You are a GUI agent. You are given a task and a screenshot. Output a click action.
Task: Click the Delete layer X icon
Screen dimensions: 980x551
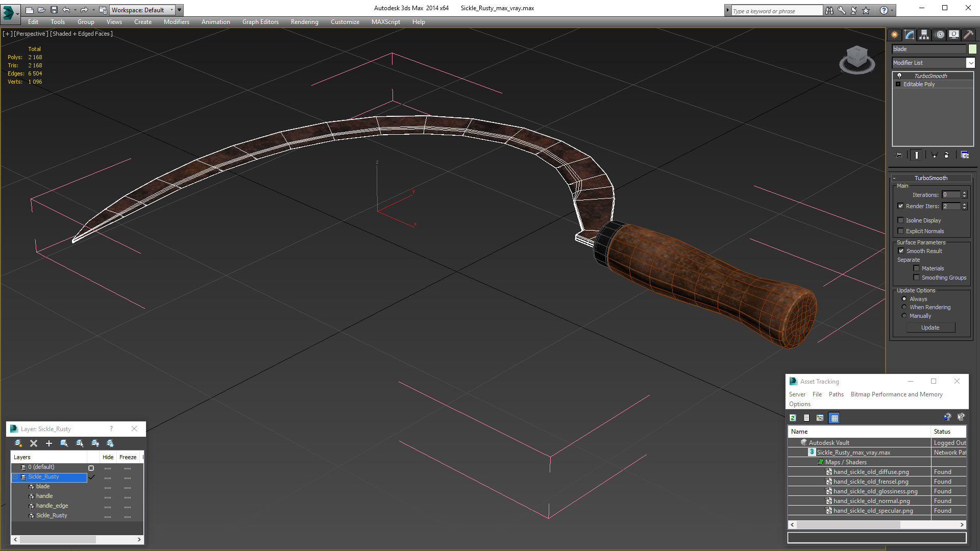pos(34,443)
